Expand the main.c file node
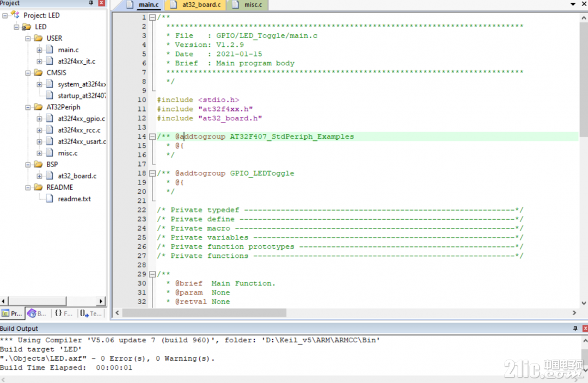The width and height of the screenshot is (588, 383). [39, 50]
